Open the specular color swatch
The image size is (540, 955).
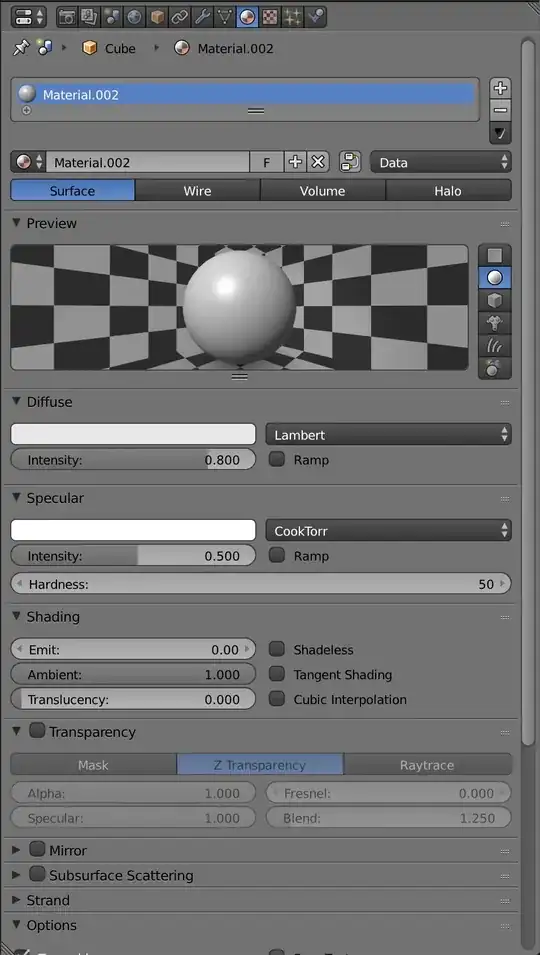click(x=133, y=530)
